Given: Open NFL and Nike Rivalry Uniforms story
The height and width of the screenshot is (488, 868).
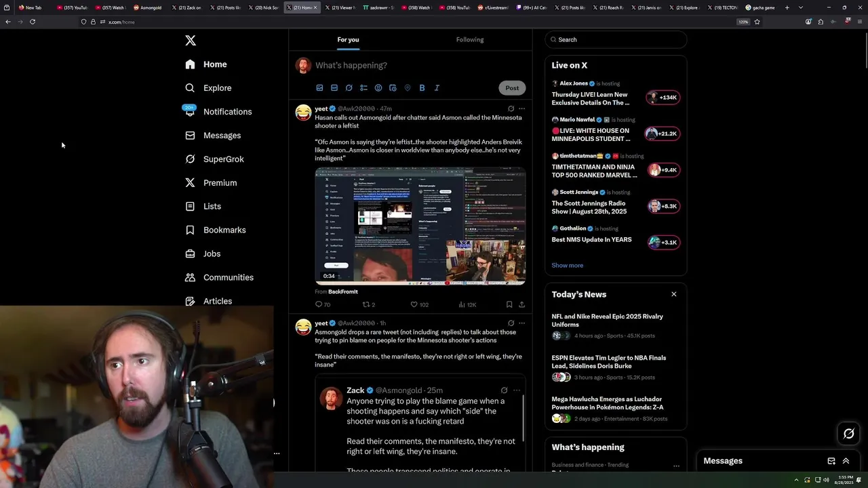Looking at the screenshot, I should pos(616,326).
